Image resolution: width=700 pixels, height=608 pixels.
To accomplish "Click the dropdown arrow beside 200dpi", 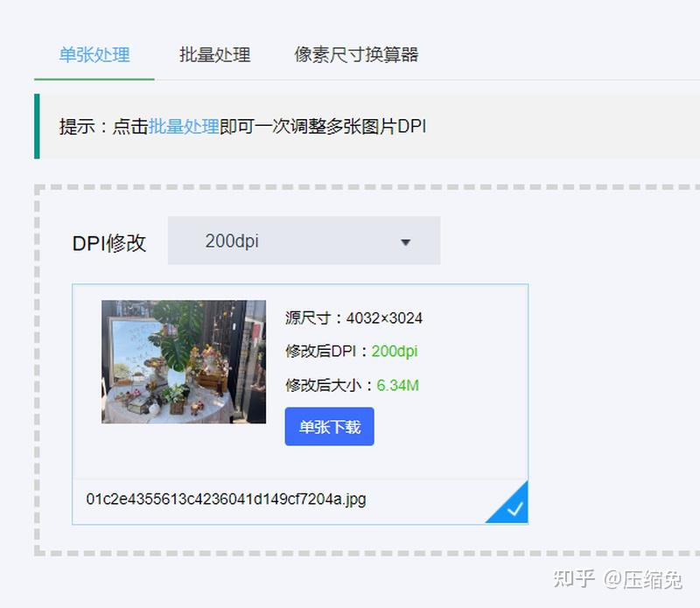I will (x=404, y=241).
